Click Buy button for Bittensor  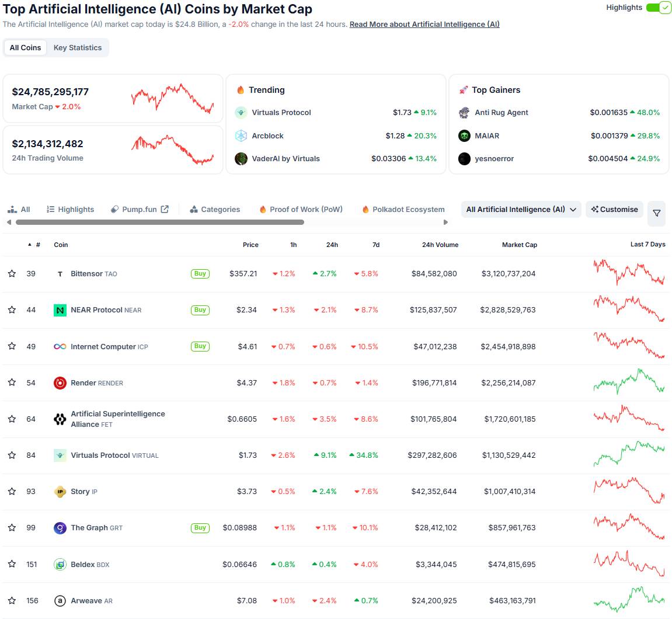(x=200, y=273)
